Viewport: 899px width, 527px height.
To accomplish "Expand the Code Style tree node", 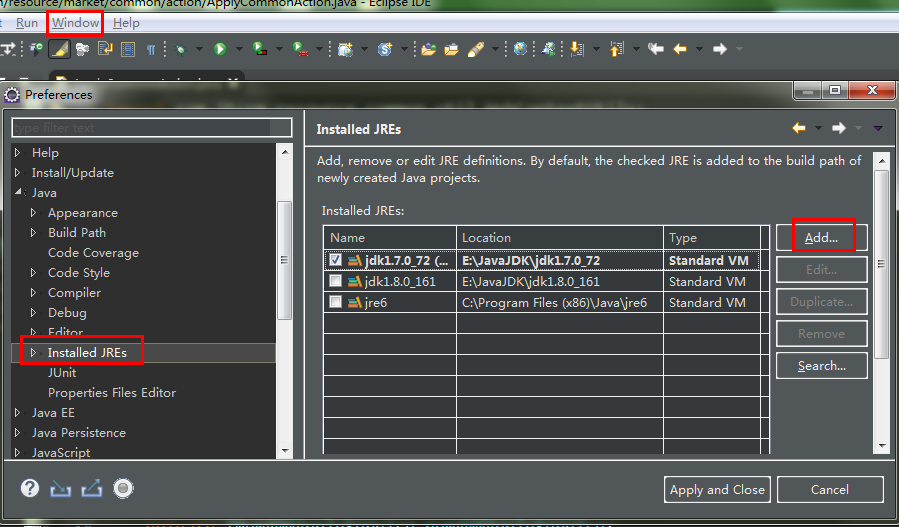I will point(33,272).
